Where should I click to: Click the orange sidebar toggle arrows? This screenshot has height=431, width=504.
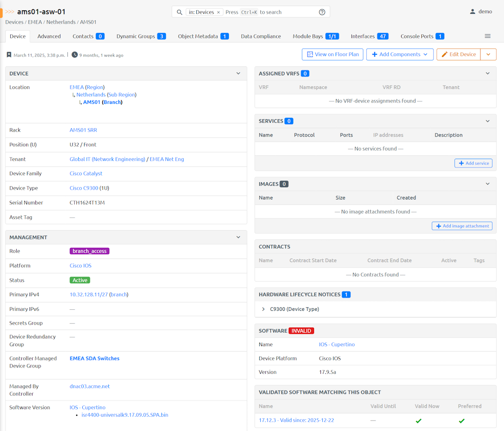tap(9, 12)
